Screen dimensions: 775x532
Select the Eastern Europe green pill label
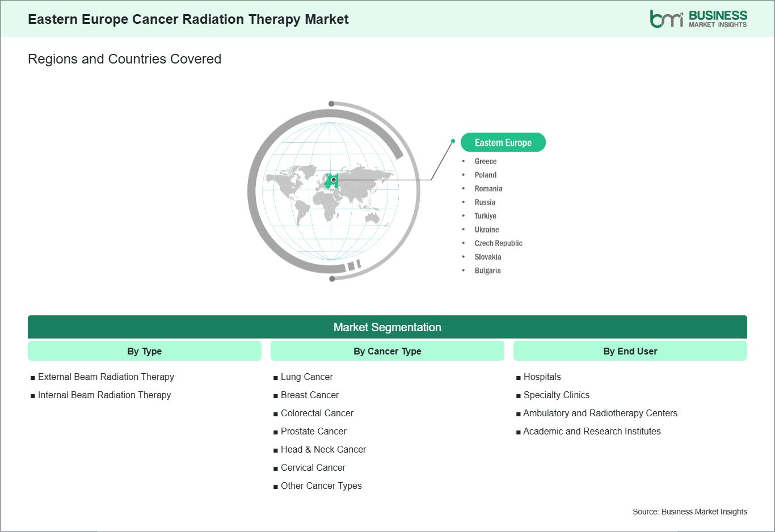503,142
